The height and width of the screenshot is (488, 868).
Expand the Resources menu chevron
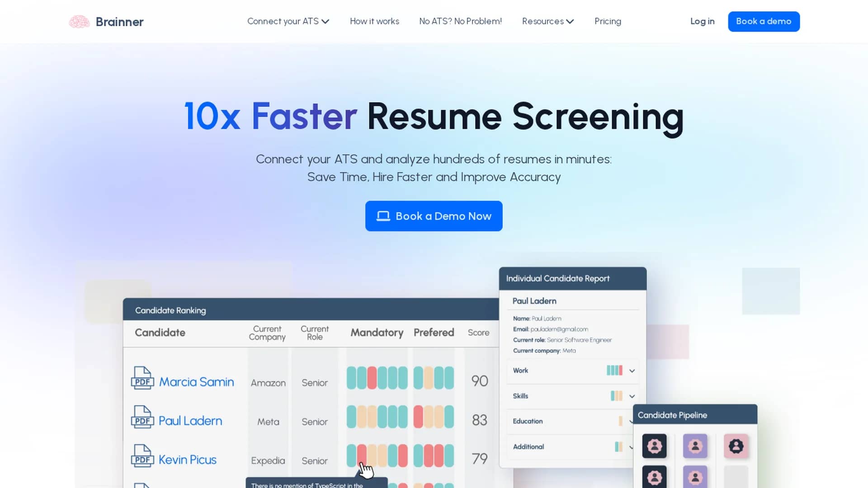[570, 22]
